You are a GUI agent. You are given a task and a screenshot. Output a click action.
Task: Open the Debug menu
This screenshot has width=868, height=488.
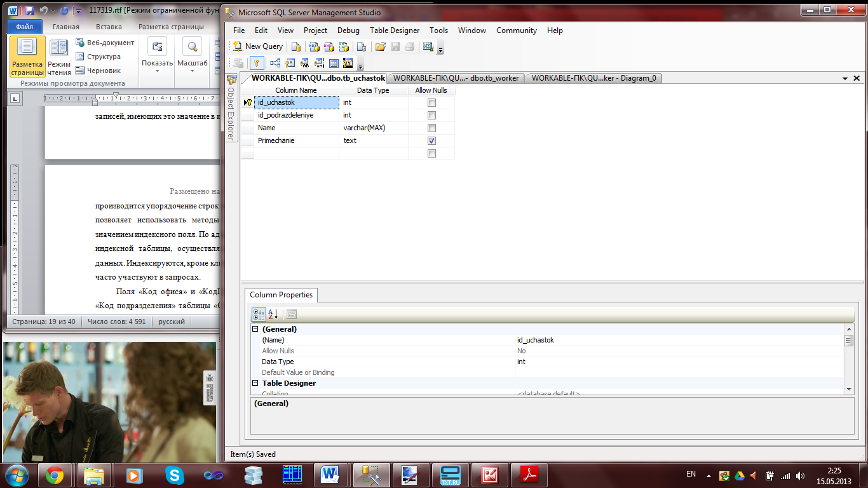click(x=348, y=30)
